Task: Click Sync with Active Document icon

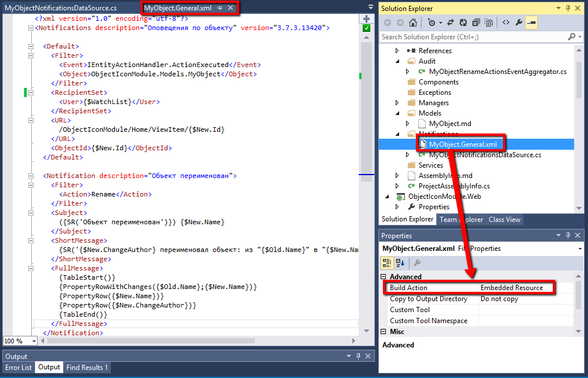Action: click(451, 23)
